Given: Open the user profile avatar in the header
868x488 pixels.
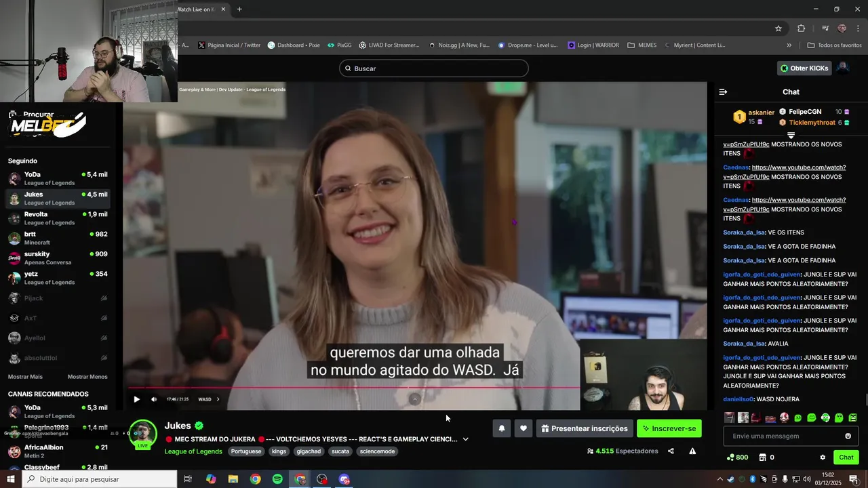Looking at the screenshot, I should [x=843, y=68].
